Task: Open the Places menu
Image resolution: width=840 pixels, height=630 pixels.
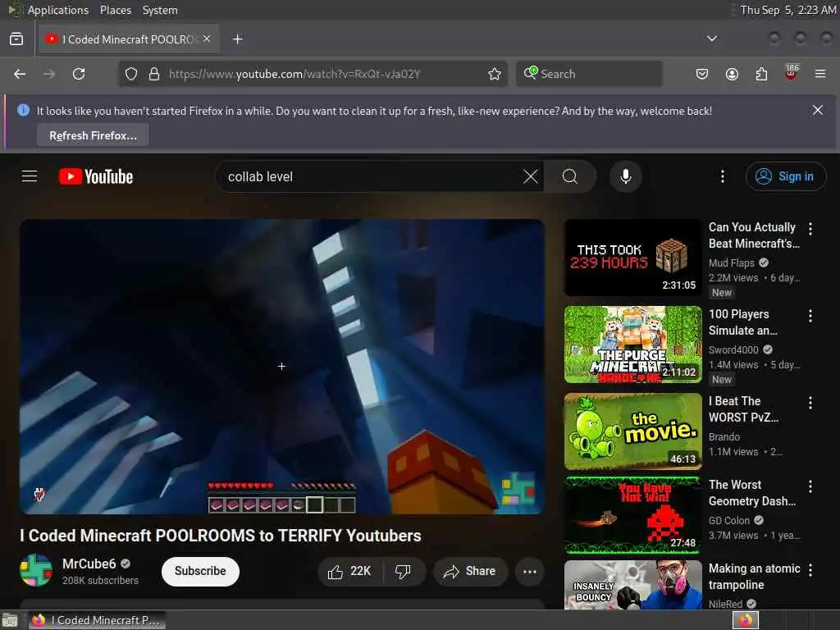Action: click(x=115, y=10)
